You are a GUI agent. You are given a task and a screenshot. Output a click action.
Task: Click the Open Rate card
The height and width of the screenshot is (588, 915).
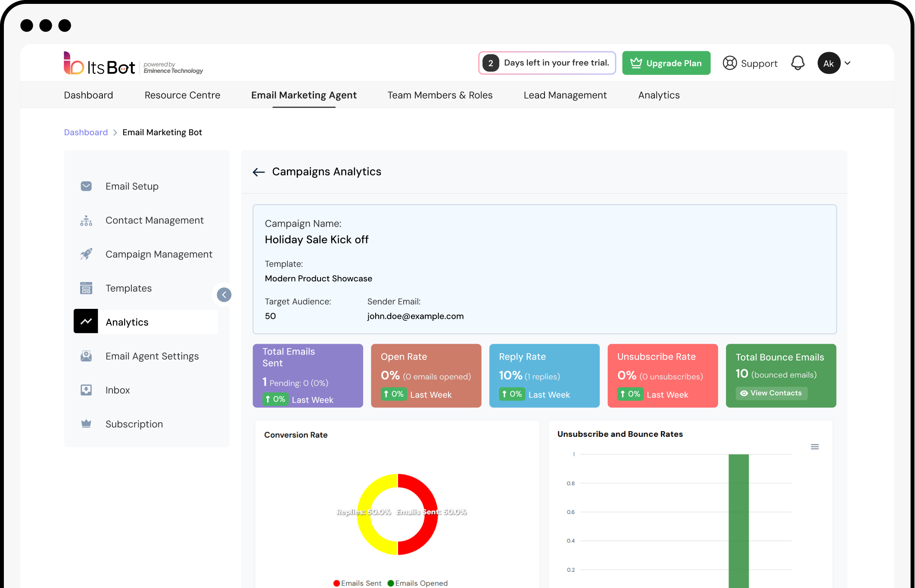click(x=426, y=376)
